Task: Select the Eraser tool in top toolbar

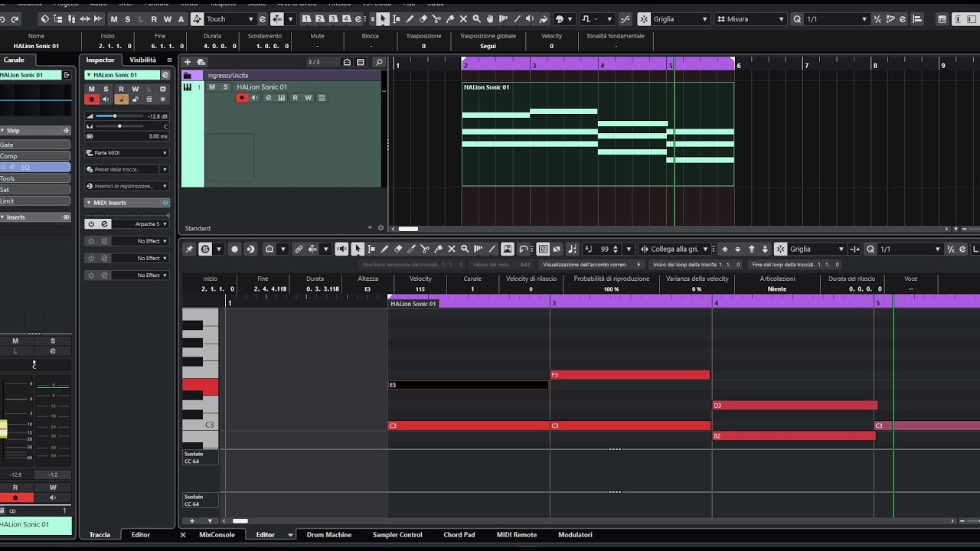Action: pos(423,19)
